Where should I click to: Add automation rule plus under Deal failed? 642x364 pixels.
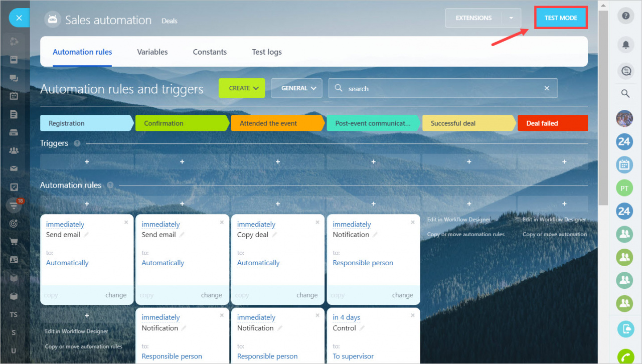[564, 204]
